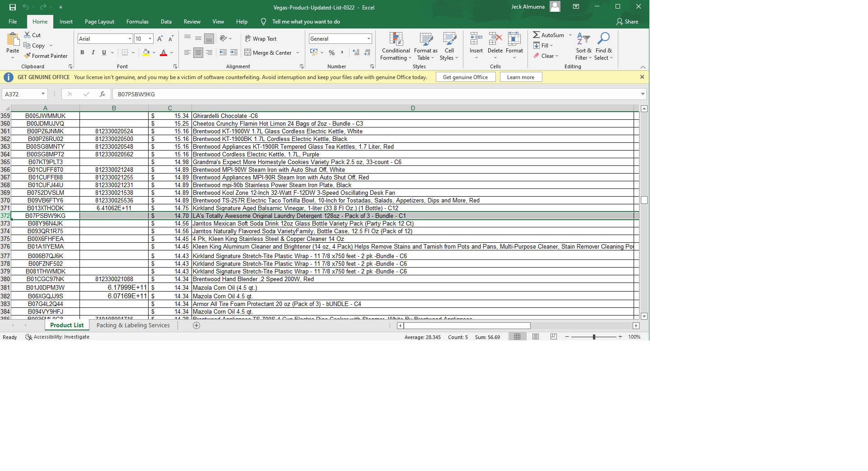
Task: Open the Format cells menu icon
Action: [x=514, y=39]
